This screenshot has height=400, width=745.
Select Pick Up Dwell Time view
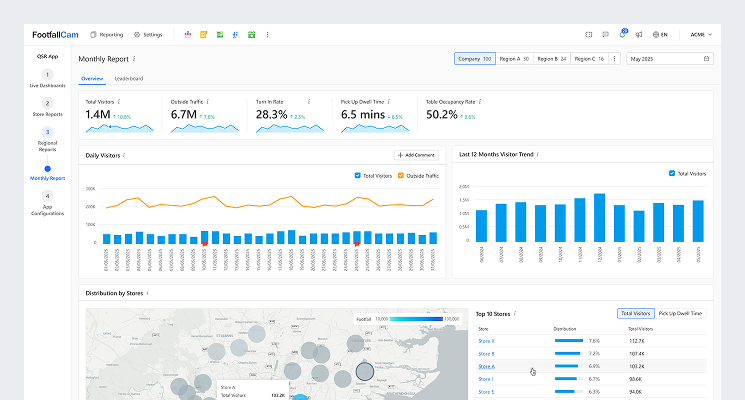[680, 313]
